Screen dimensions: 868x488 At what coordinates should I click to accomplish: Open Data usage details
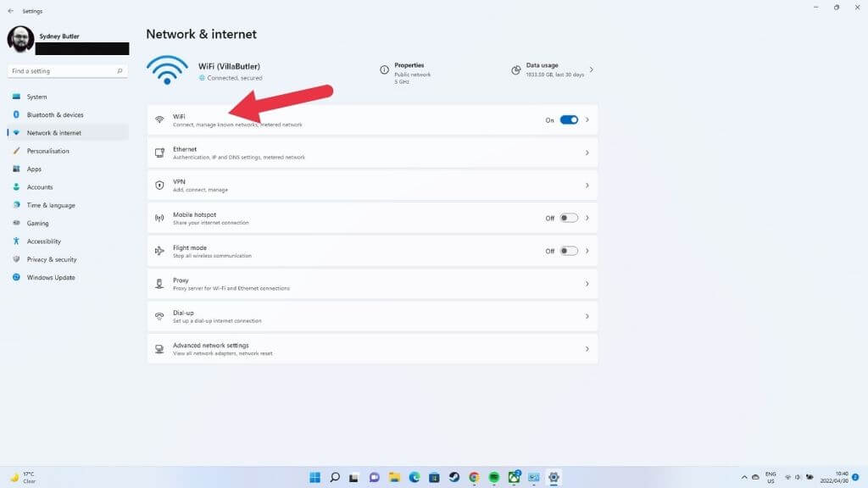554,69
